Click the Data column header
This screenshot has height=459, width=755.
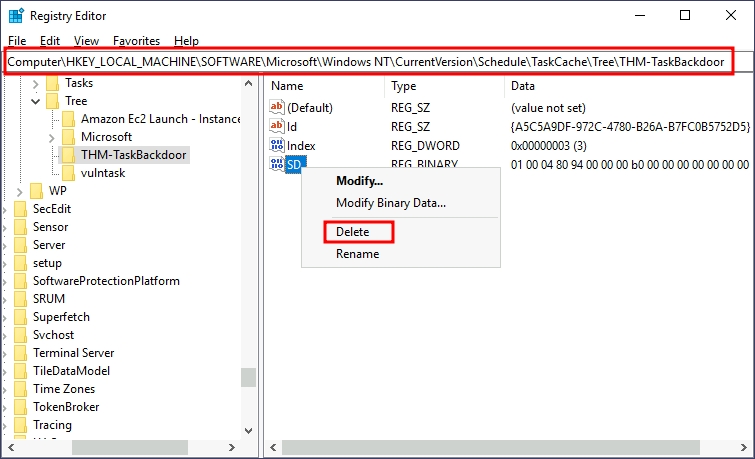(523, 86)
